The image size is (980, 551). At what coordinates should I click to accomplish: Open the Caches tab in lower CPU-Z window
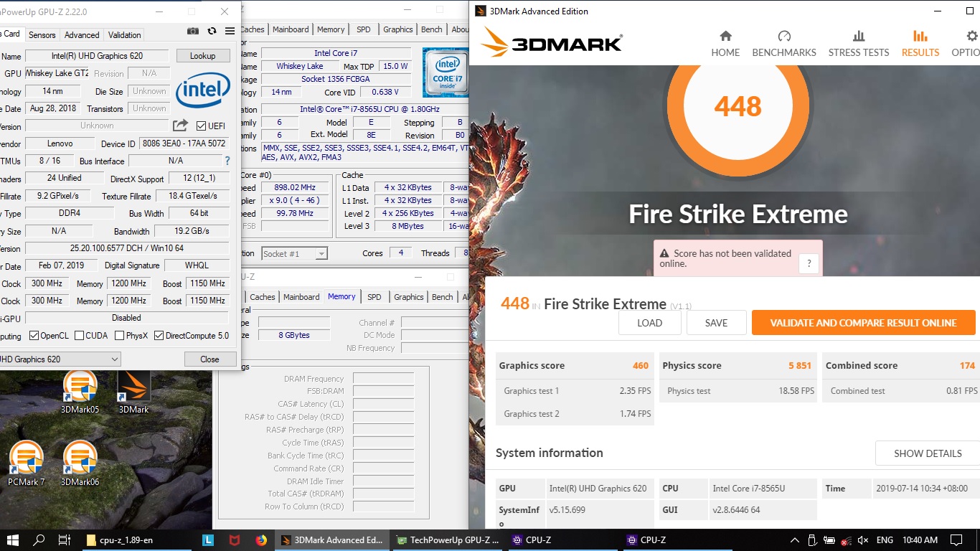(x=263, y=297)
